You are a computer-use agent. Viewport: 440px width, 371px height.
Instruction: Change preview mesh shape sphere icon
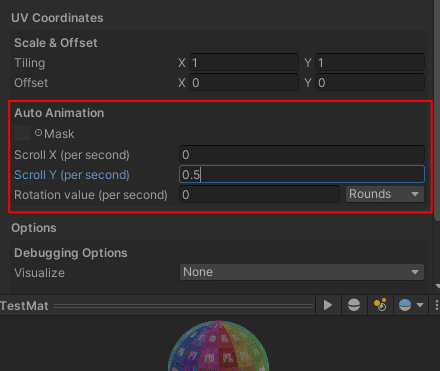[354, 305]
